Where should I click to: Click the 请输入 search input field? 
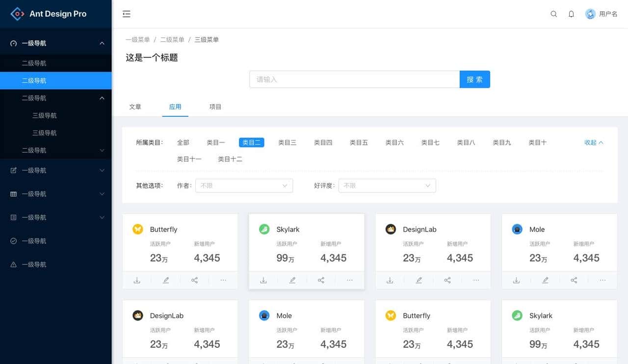coord(354,79)
